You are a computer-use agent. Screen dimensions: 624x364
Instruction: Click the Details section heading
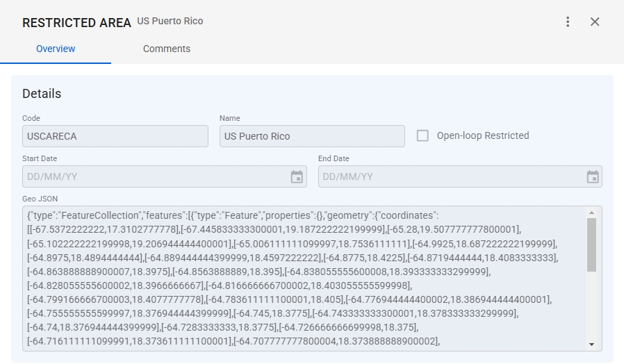tap(42, 94)
